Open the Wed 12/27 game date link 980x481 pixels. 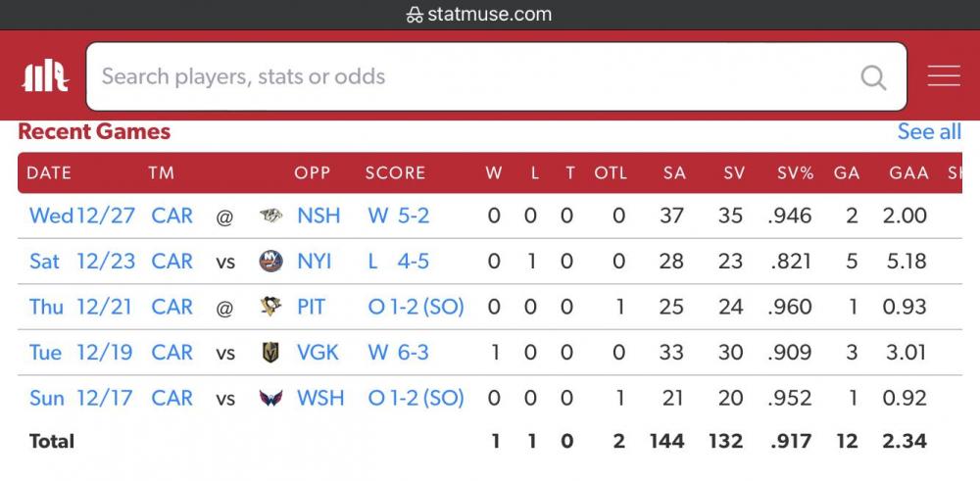click(x=82, y=216)
